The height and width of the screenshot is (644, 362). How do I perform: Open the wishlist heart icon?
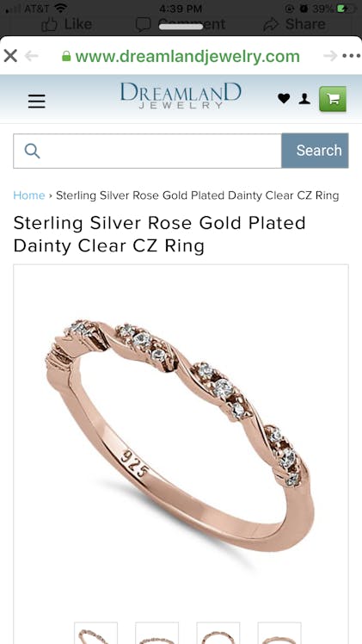(x=284, y=98)
